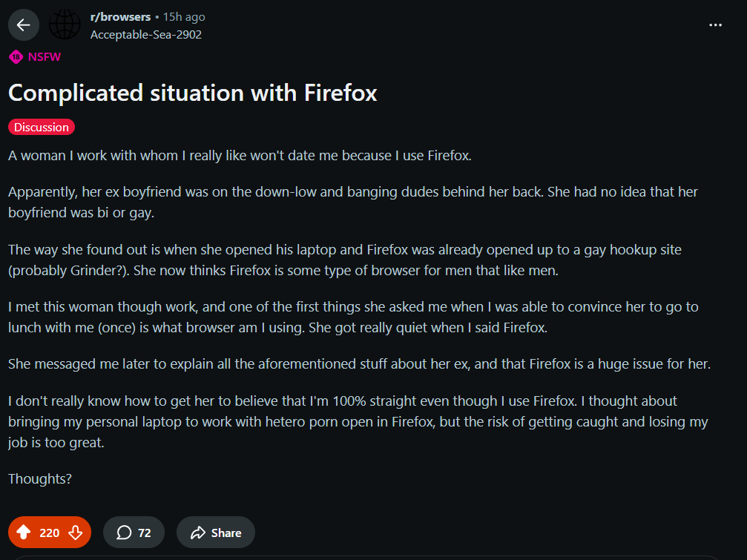This screenshot has height=560, width=747.
Task: Click the Share arrow icon
Action: coord(198,533)
